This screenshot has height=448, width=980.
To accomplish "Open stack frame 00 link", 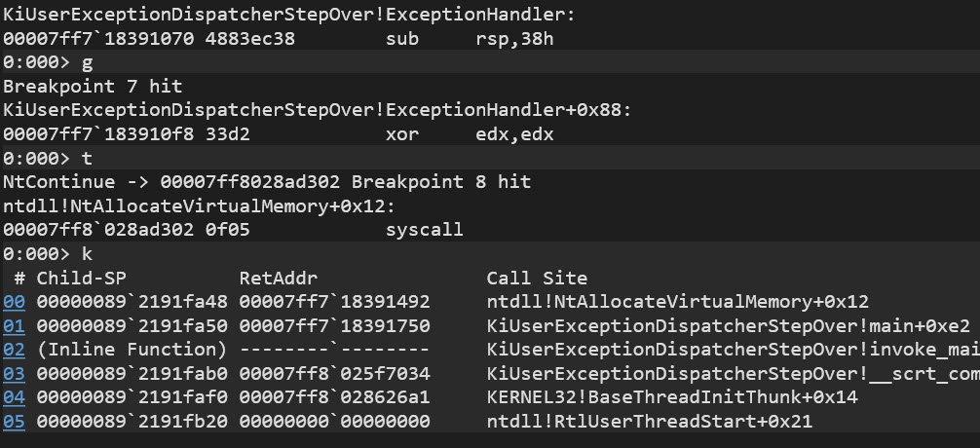I will pos(14,302).
